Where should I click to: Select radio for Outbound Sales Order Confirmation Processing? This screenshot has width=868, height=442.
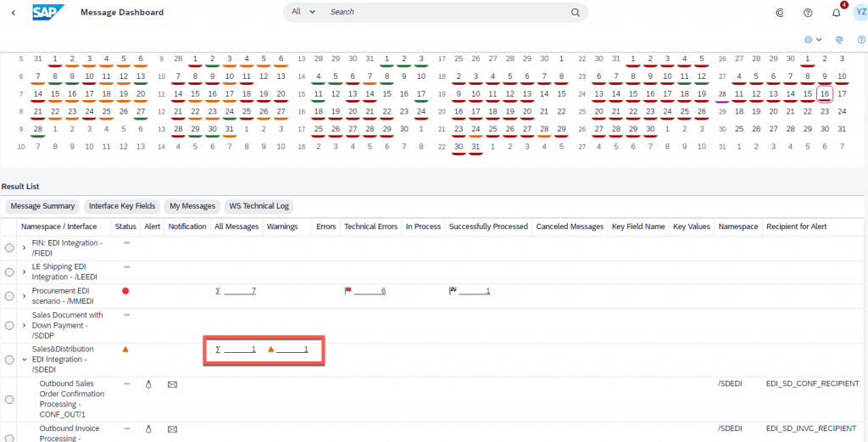coord(9,400)
